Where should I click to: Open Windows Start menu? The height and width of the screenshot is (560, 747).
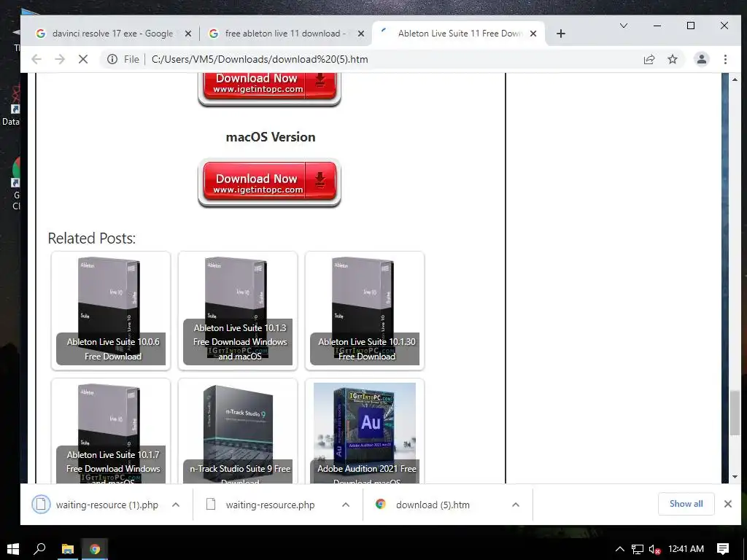tap(13, 549)
